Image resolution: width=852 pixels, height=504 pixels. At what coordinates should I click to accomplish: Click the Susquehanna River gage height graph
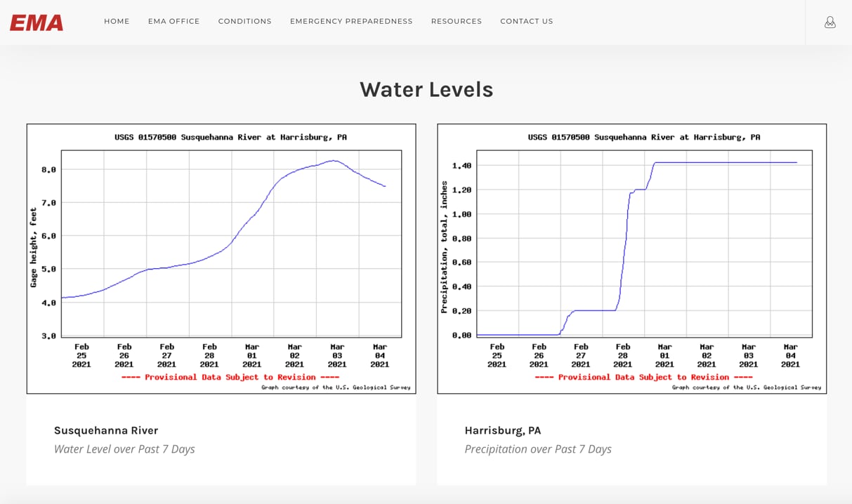click(x=231, y=244)
